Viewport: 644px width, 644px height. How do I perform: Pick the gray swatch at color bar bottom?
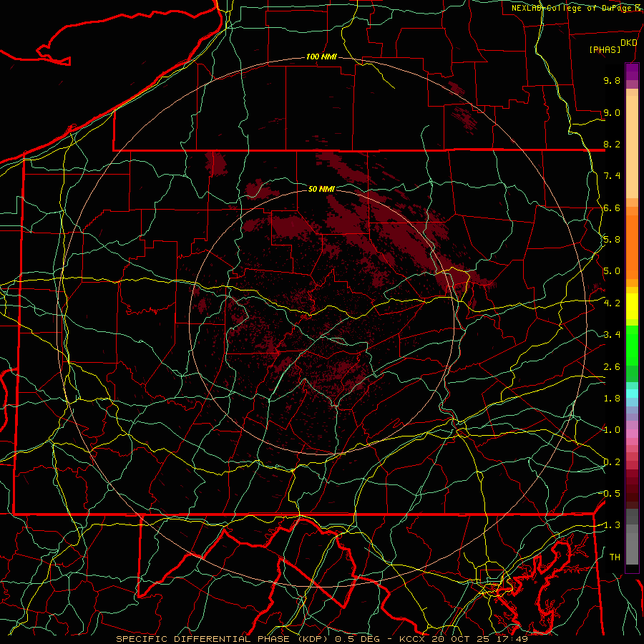point(632,549)
